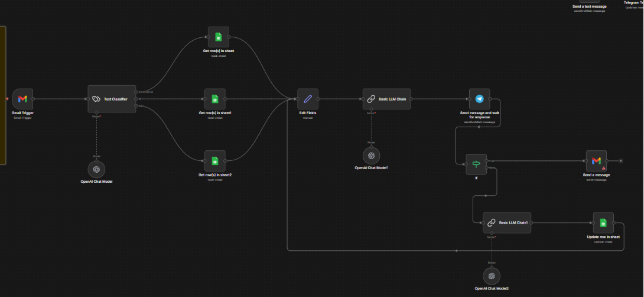Click the Model connector diamond under Basic LLM Chain1
This screenshot has height=297, width=644.
point(492,233)
